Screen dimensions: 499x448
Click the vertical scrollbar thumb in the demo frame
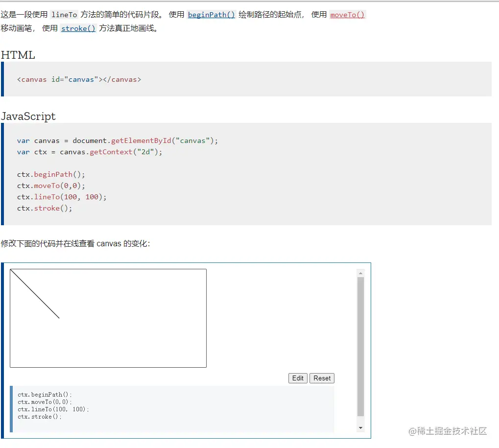point(360,347)
